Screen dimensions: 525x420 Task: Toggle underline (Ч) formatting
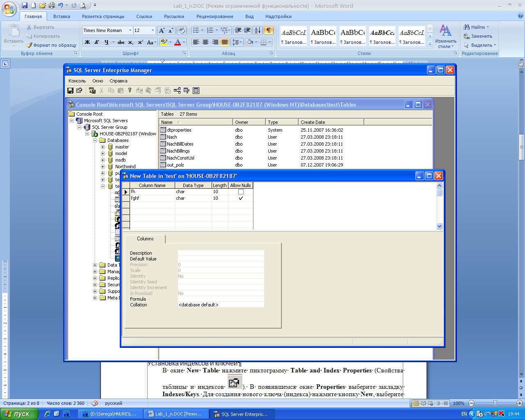point(107,42)
